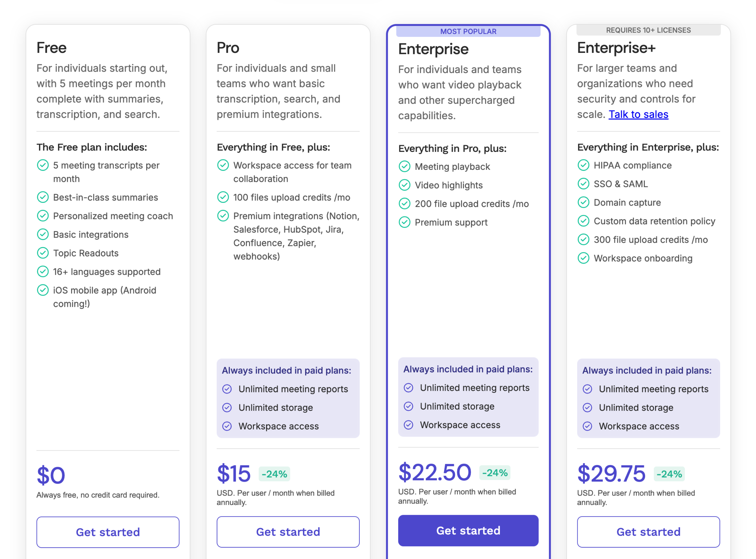
Task: Click the "REQUIRES 10+ LICENSES" badge
Action: click(x=648, y=30)
